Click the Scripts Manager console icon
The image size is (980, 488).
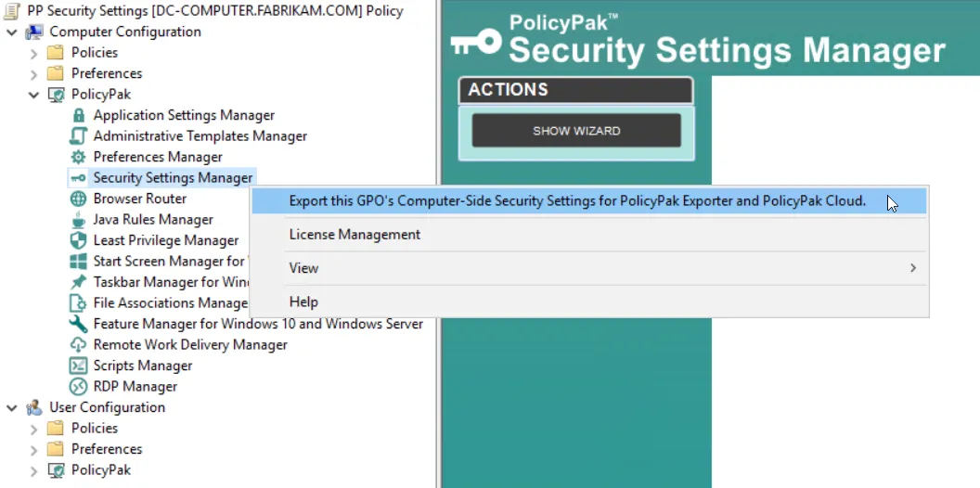coord(78,366)
